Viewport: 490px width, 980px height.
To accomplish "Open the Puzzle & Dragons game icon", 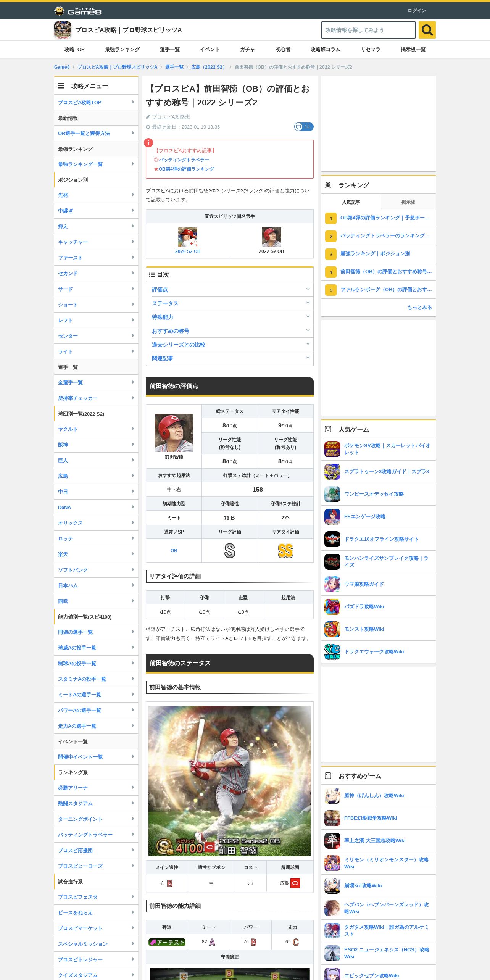I will pyautogui.click(x=332, y=607).
